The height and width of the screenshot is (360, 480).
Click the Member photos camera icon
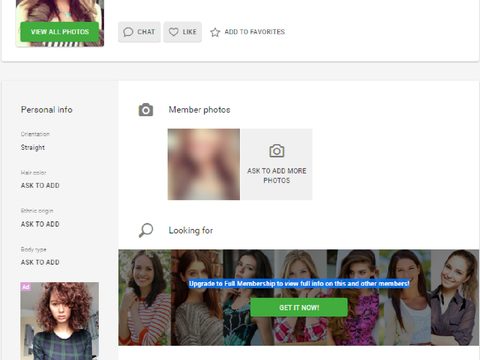tap(146, 110)
